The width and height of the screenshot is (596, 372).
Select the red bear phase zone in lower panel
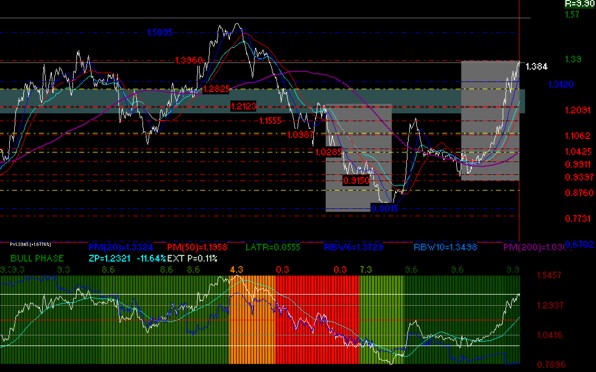(317, 320)
